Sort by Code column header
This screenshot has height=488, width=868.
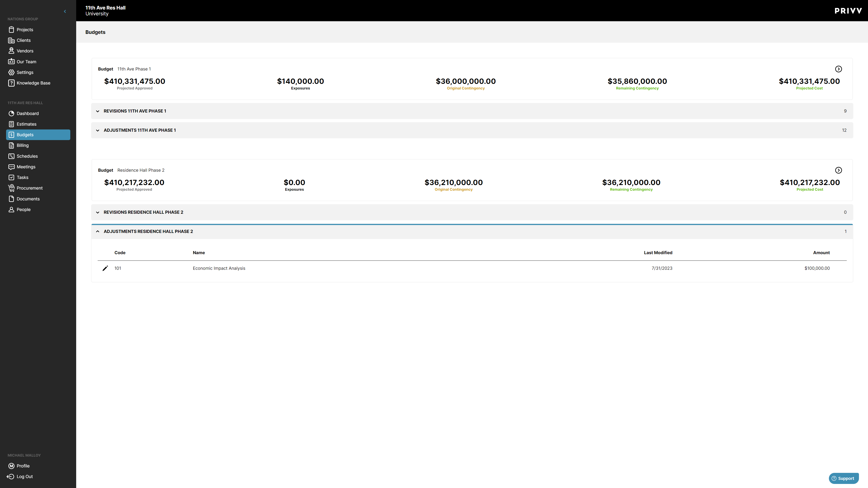pyautogui.click(x=120, y=253)
